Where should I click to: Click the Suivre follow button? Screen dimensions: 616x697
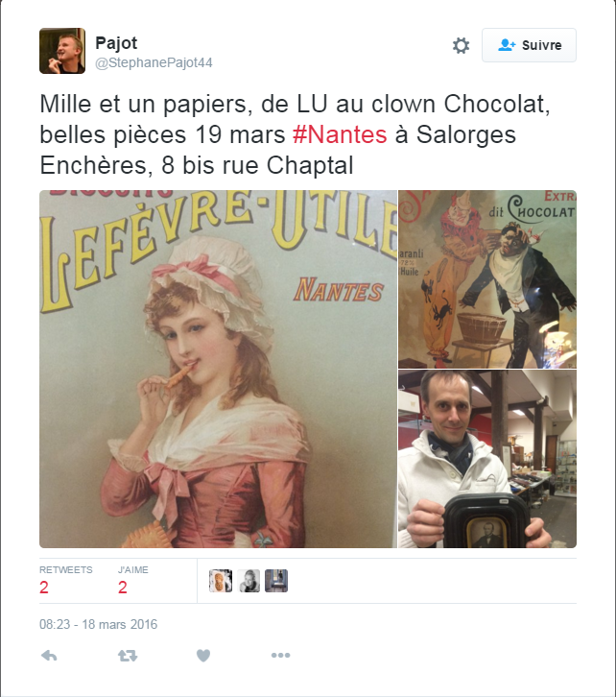529,45
